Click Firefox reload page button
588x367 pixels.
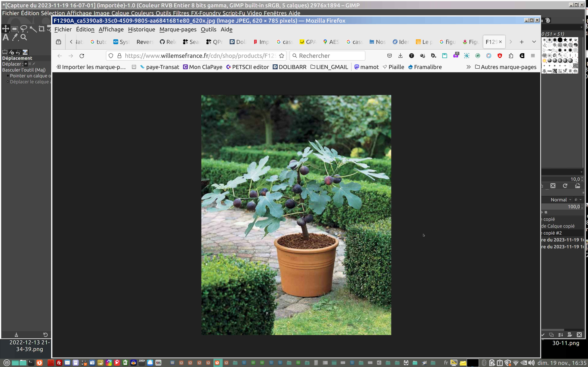point(82,56)
